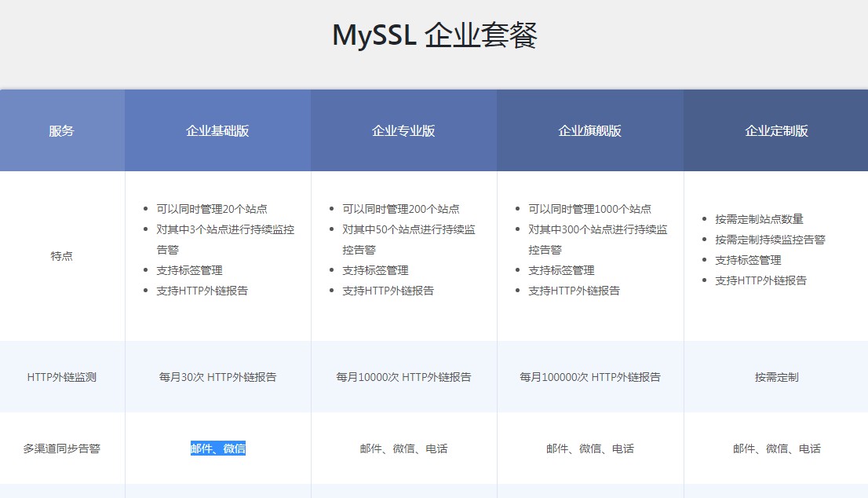Click 按需定制持续监控告警 text
The height and width of the screenshot is (498, 868).
[770, 240]
